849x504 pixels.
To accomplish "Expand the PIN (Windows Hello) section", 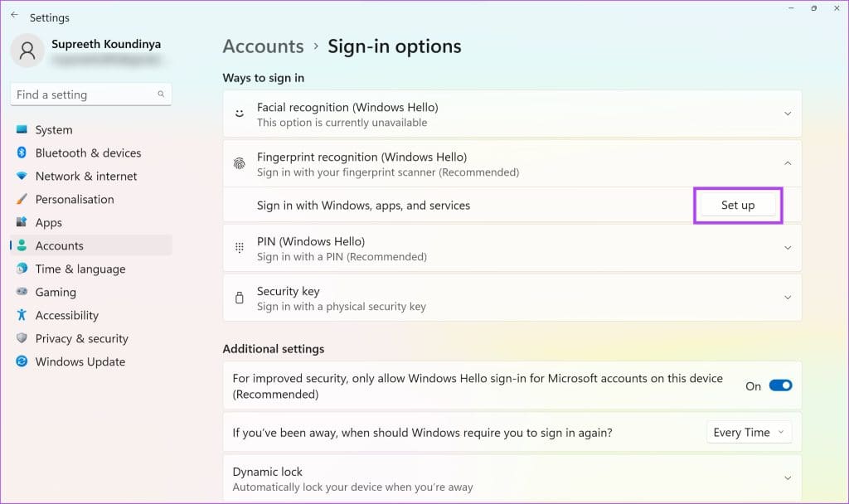I will tap(788, 248).
